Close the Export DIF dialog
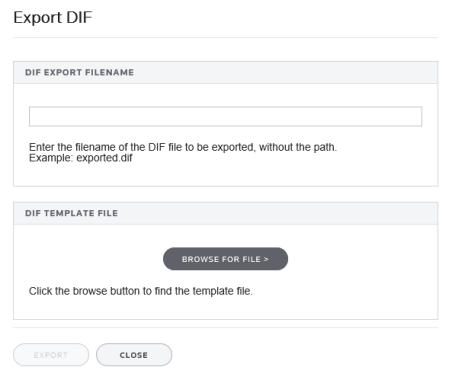The height and width of the screenshot is (386, 452). click(x=134, y=355)
